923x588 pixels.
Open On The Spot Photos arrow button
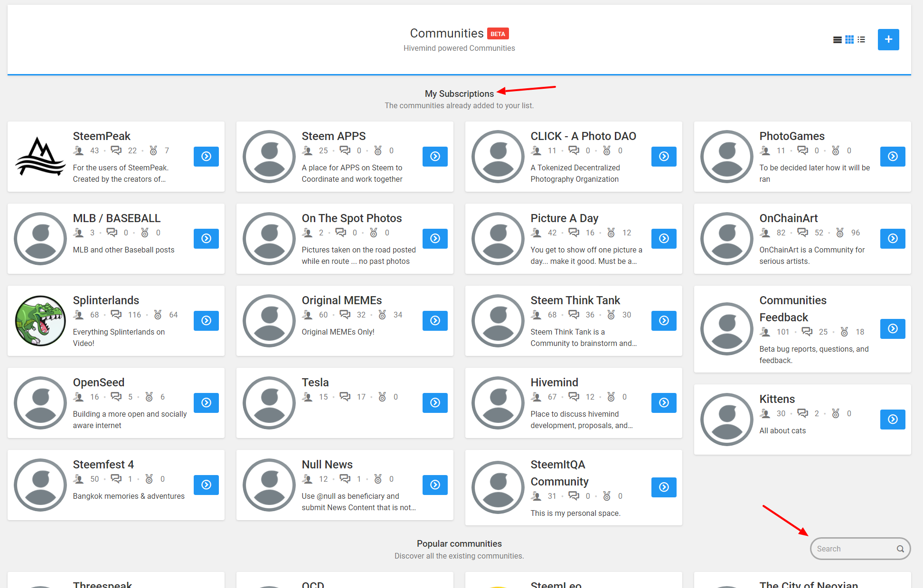tap(435, 239)
